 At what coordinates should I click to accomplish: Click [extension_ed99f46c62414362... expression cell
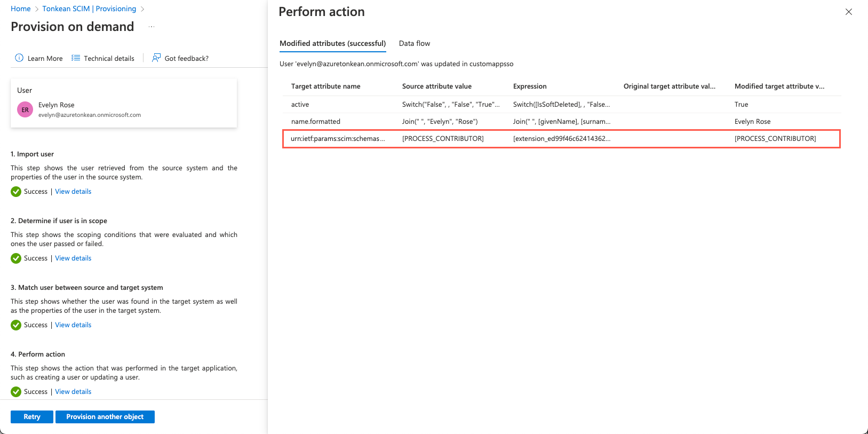tap(562, 139)
